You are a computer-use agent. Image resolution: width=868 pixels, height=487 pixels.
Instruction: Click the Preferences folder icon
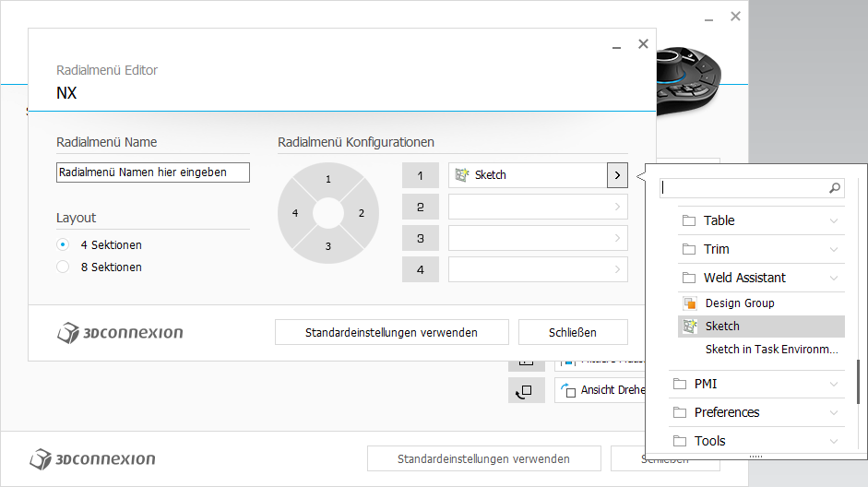point(680,412)
